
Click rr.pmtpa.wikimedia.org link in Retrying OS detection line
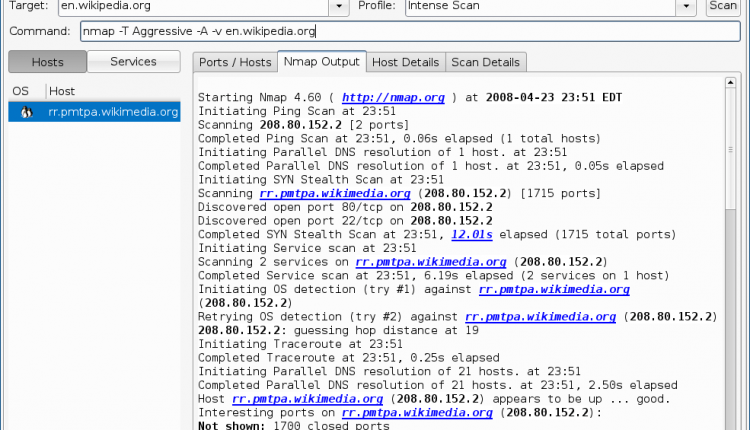tap(540, 317)
